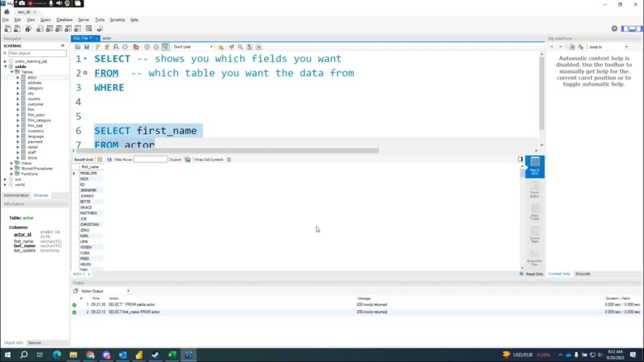Toggle continue-on-error icon in the SQL toolbar
The image size is (644, 362).
coord(136,47)
